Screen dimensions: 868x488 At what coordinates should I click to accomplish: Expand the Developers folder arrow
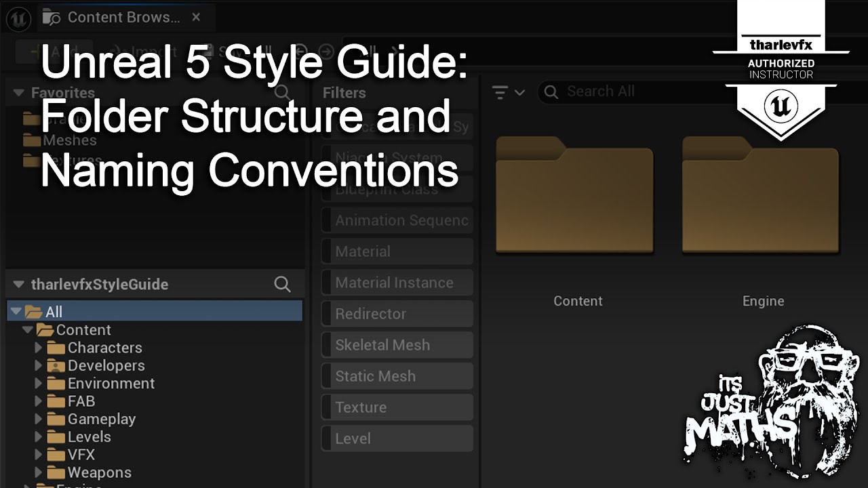click(39, 365)
